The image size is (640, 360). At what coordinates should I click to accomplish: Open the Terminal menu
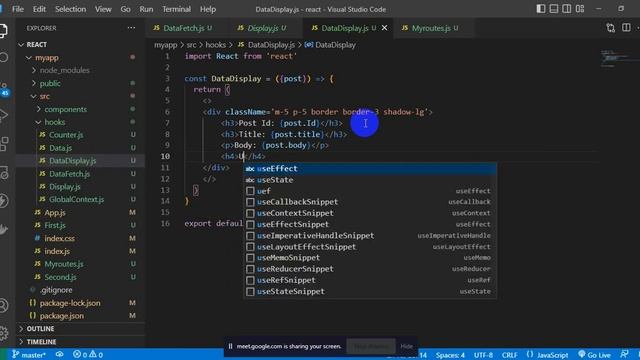tap(176, 9)
